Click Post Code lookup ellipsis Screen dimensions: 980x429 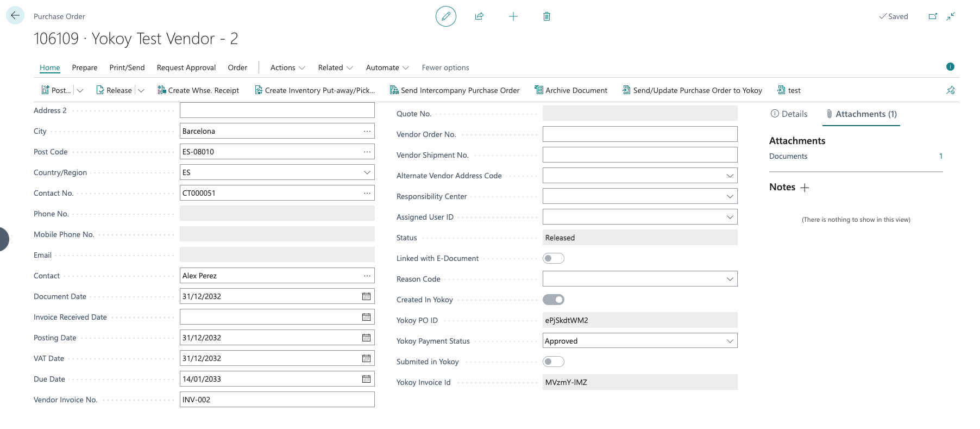coord(367,152)
